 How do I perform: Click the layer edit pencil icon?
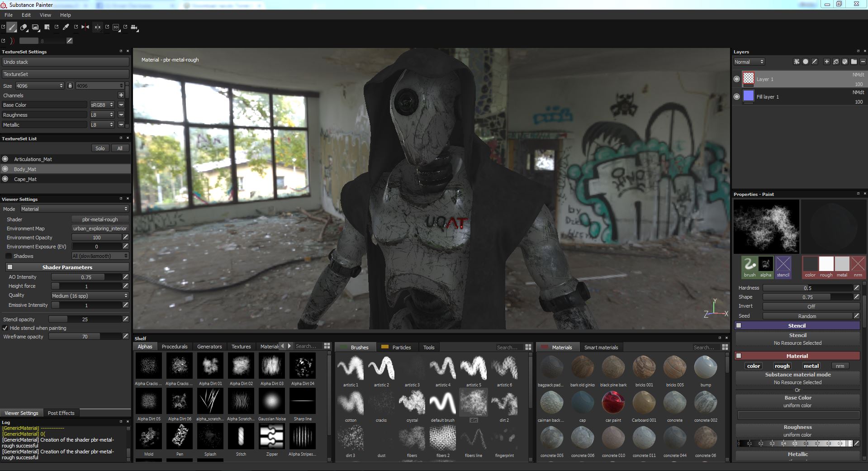815,62
